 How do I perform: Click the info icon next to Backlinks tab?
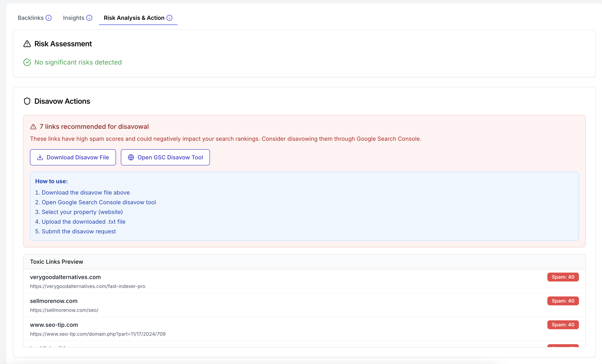pyautogui.click(x=49, y=18)
